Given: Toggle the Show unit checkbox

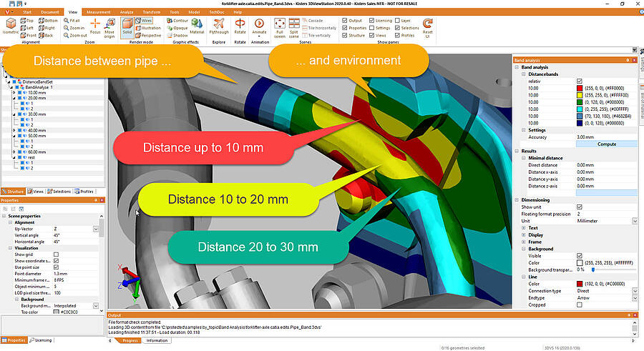Looking at the screenshot, I should (x=580, y=207).
